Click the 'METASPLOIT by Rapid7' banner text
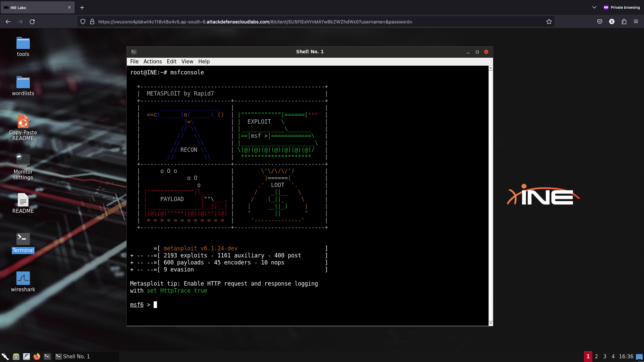The width and height of the screenshot is (644, 362). (180, 94)
